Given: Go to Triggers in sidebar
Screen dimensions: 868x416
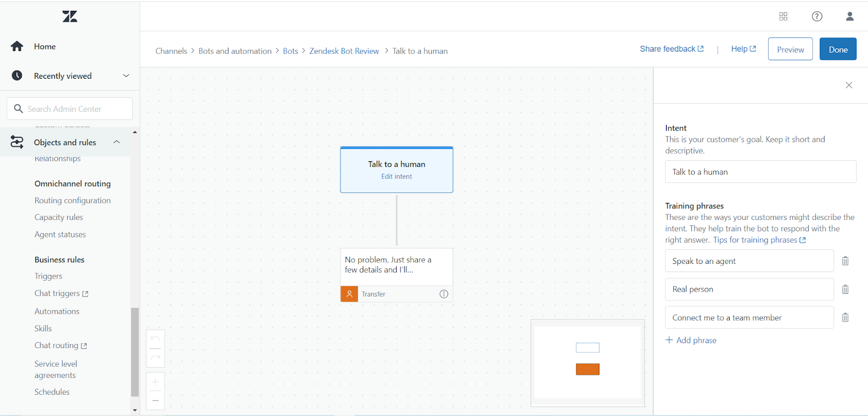Looking at the screenshot, I should coord(48,276).
